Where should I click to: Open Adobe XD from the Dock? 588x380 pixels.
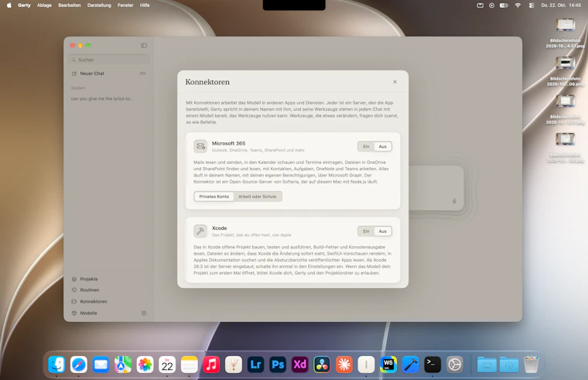click(300, 365)
